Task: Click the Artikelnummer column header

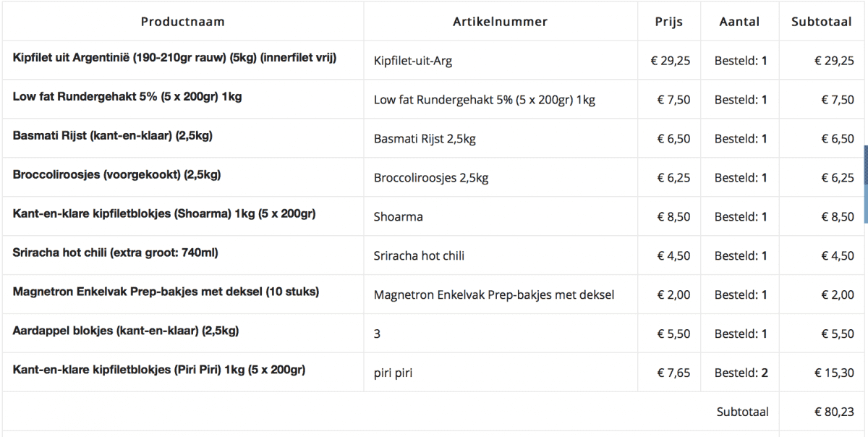Action: [500, 22]
